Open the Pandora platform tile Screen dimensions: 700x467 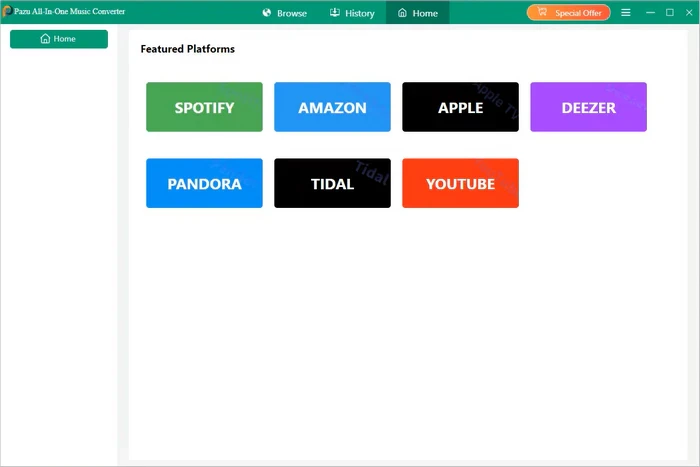tap(204, 183)
